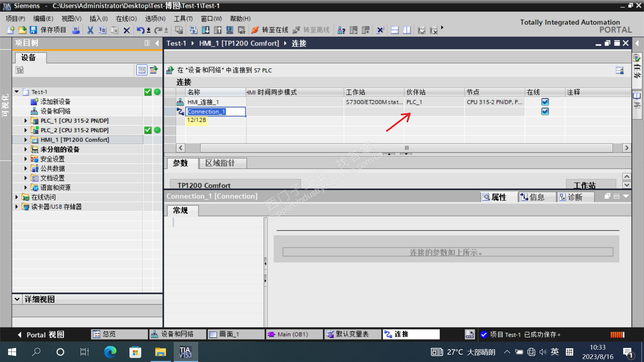Toggle online checkbox for Connection_1 row

545,112
